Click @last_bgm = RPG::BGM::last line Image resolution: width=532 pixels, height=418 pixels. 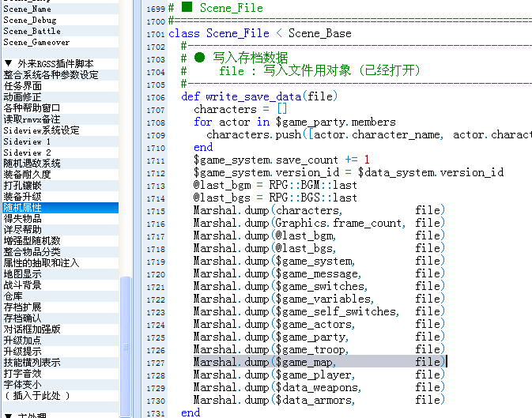[x=275, y=185]
